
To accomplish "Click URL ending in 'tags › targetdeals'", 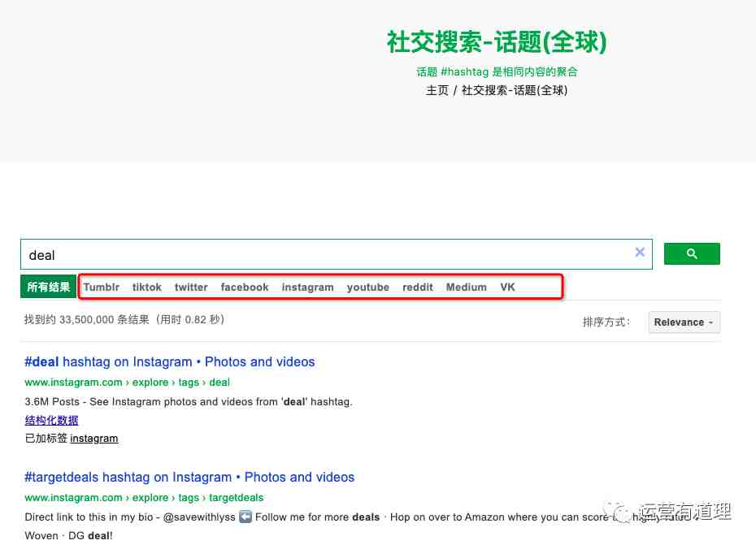I will 144,497.
